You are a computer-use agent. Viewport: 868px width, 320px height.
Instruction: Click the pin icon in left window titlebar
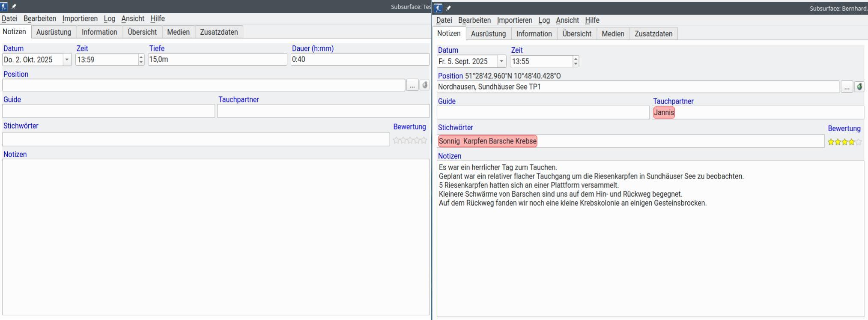14,6
